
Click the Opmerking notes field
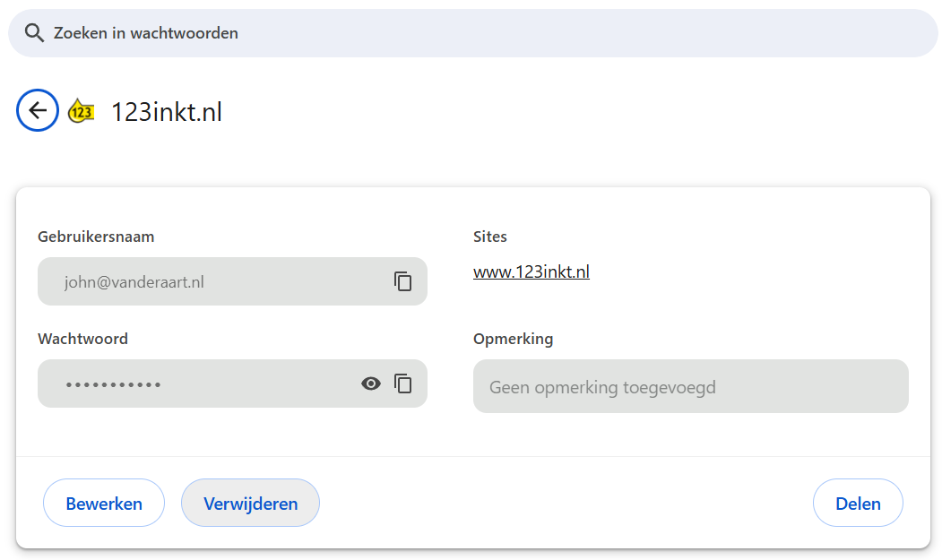pos(690,386)
